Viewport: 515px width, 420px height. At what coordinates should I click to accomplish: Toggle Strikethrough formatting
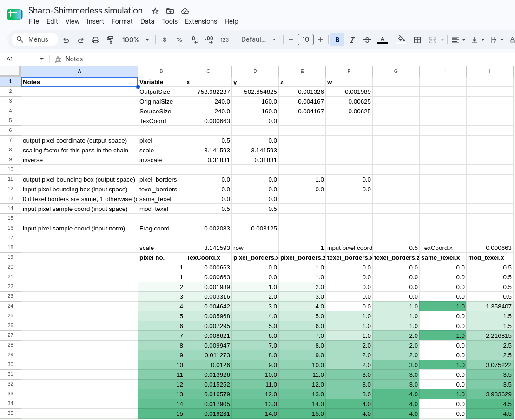367,40
